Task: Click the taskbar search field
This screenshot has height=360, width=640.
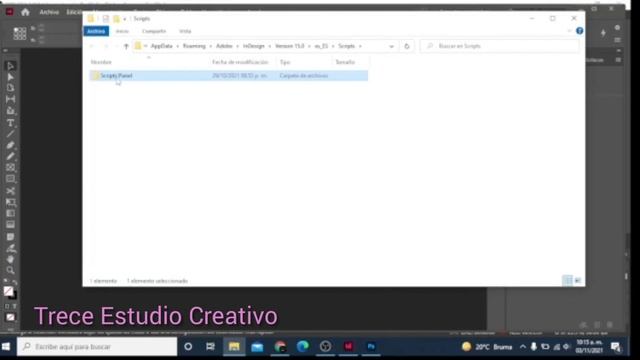Action: click(x=97, y=347)
